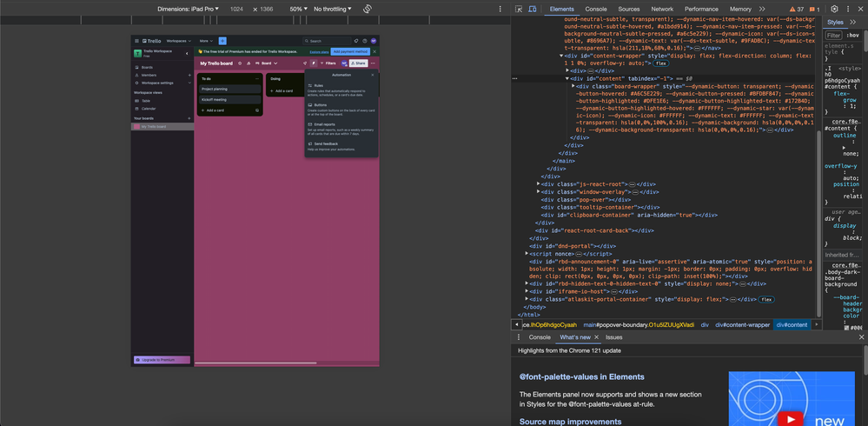Switch to the Network tab

pos(662,9)
